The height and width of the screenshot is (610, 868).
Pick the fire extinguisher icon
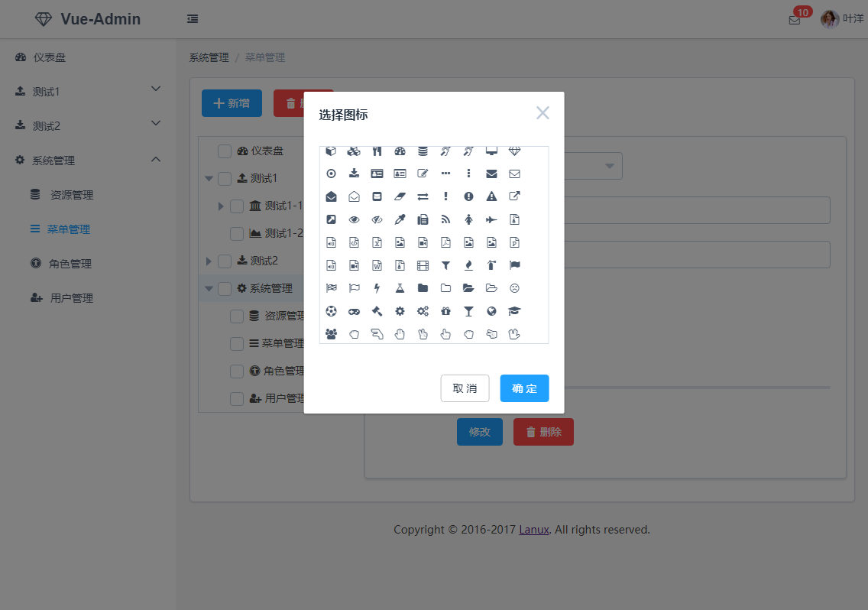[x=491, y=266]
